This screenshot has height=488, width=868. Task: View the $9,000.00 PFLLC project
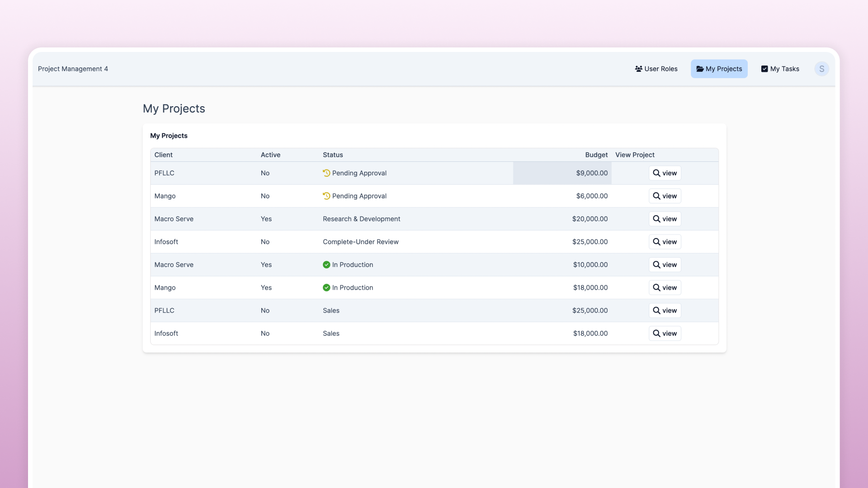coord(665,173)
